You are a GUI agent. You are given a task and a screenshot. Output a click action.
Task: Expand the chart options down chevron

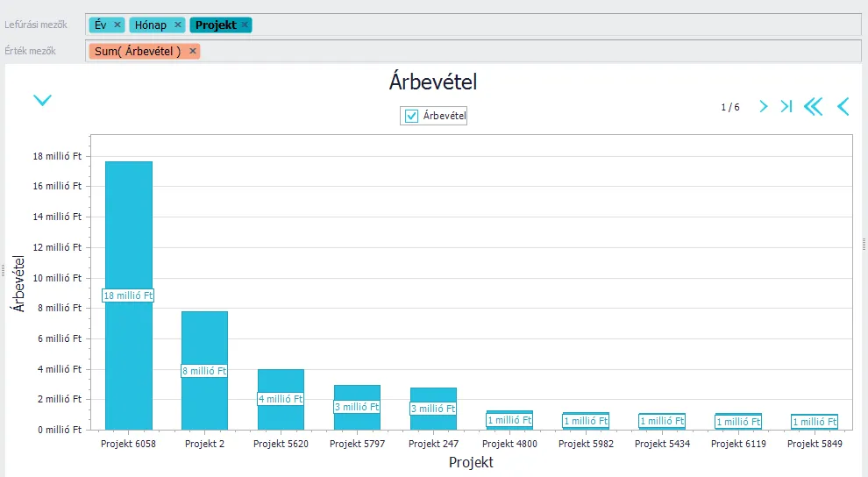coord(42,100)
